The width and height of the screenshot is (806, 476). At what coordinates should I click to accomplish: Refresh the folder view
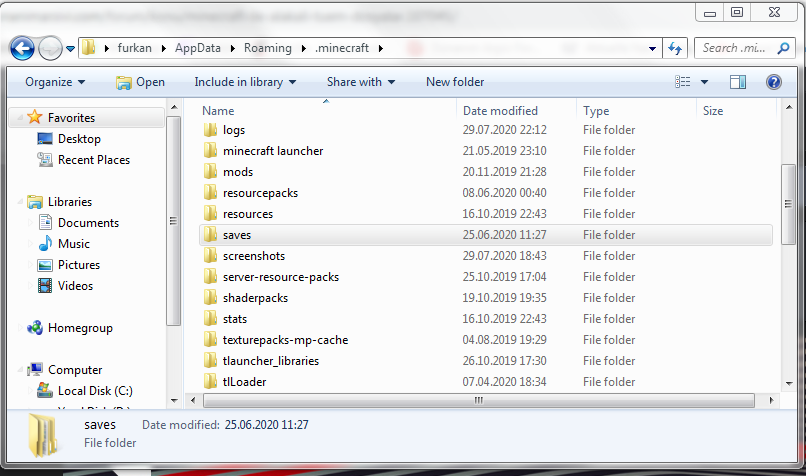click(x=675, y=49)
